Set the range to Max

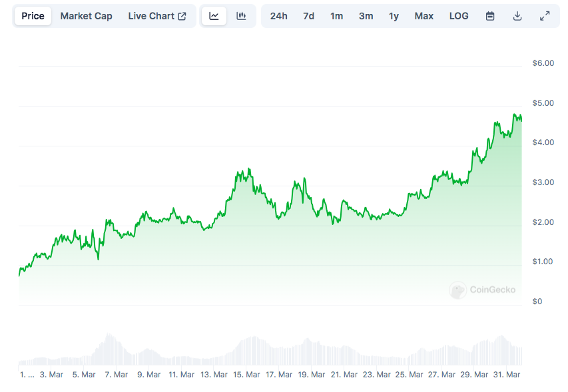click(x=424, y=16)
